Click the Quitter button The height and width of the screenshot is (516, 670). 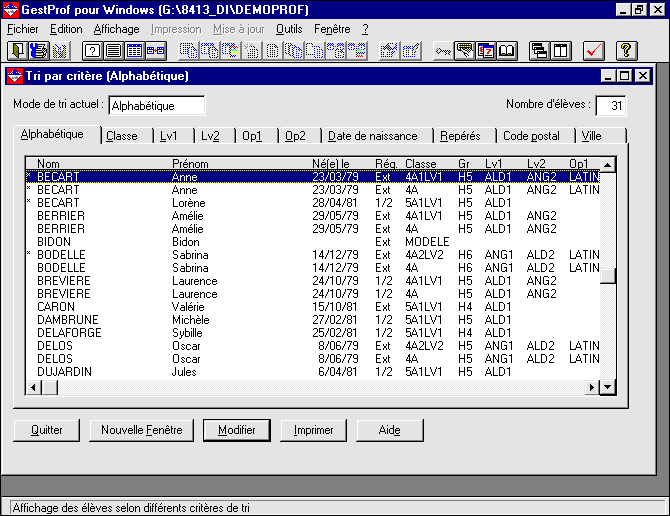[47, 430]
